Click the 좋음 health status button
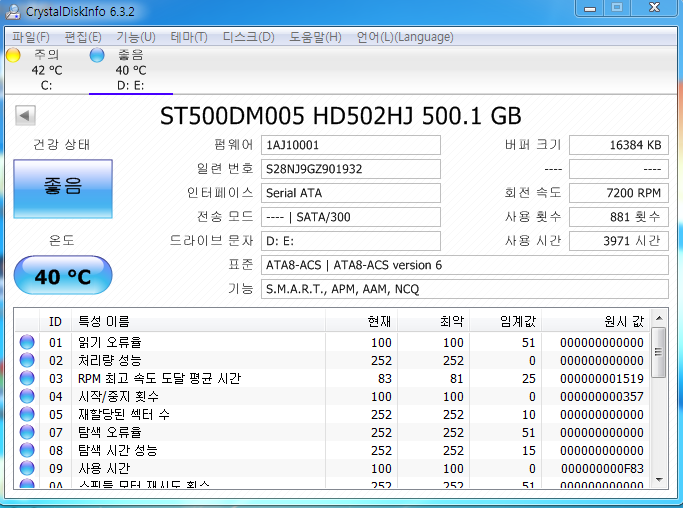Image resolution: width=683 pixels, height=508 pixels. coord(63,187)
